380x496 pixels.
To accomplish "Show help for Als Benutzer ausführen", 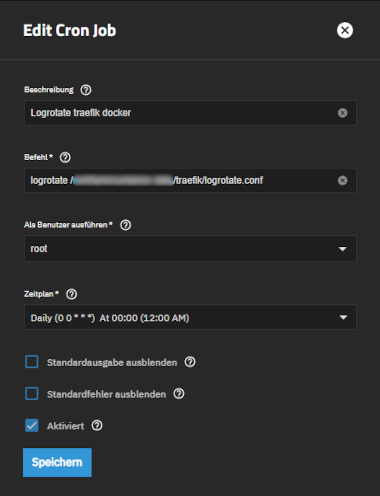I will click(x=125, y=225).
